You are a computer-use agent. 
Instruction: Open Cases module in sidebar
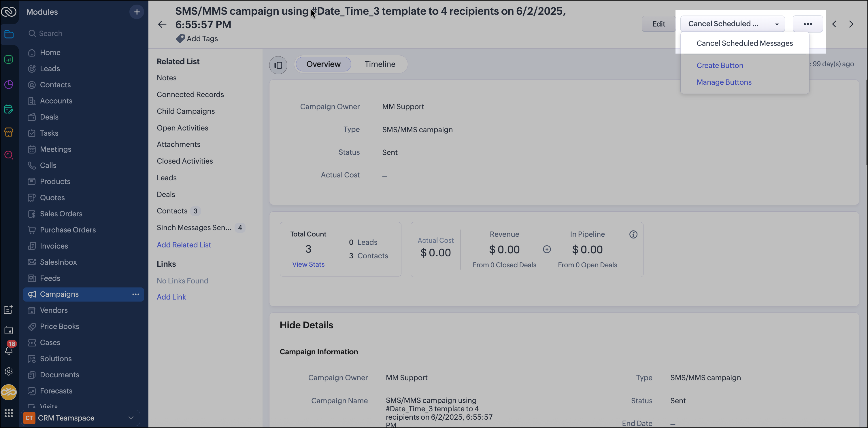pyautogui.click(x=50, y=343)
